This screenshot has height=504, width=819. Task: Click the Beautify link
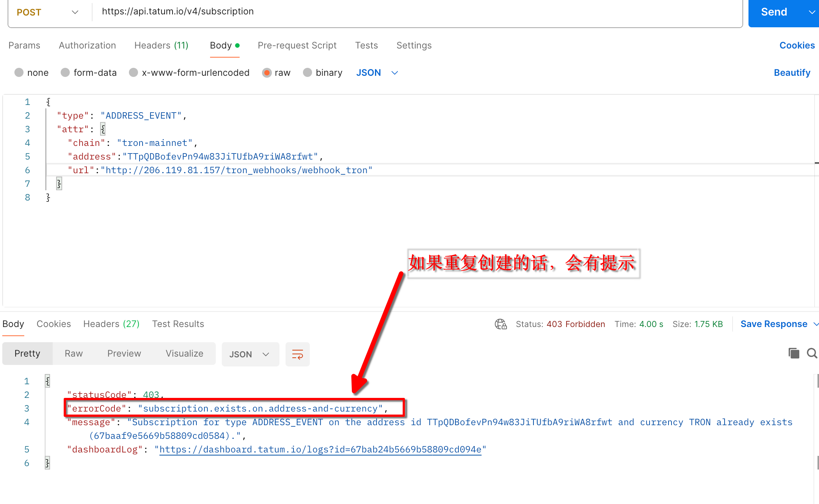(x=792, y=72)
